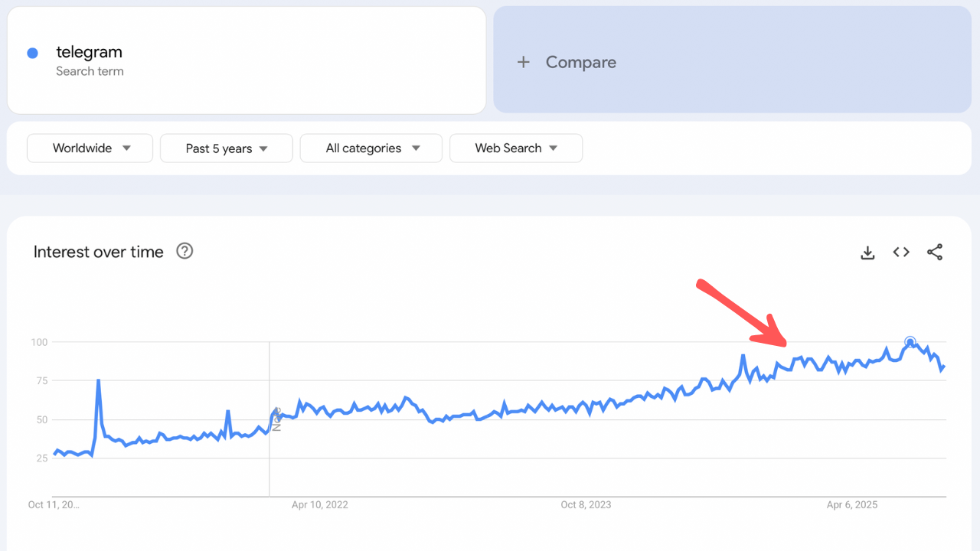This screenshot has width=980, height=551.
Task: Select the highlighted peak data point
Action: [x=910, y=342]
